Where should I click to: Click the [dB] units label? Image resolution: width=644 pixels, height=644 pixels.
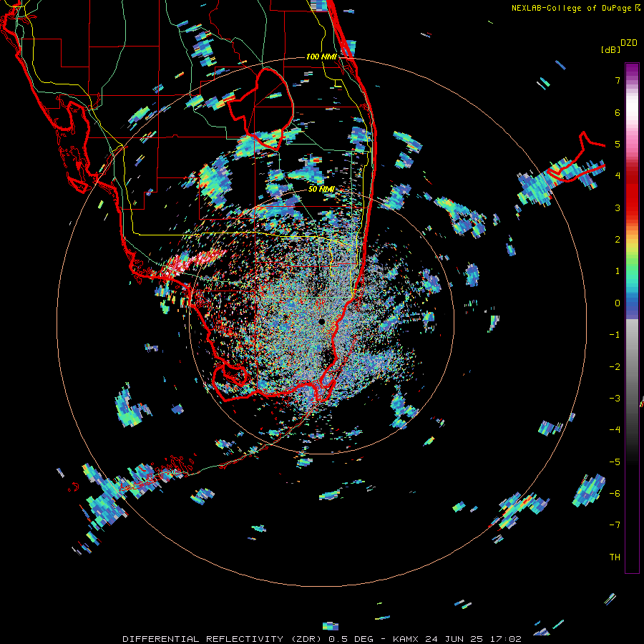610,49
